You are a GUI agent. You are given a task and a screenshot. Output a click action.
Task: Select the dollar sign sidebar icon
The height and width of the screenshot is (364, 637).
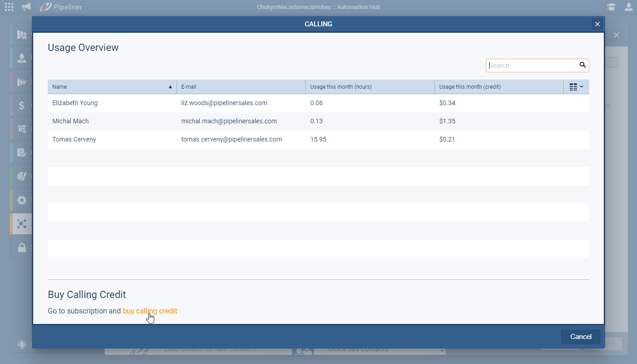coord(21,106)
